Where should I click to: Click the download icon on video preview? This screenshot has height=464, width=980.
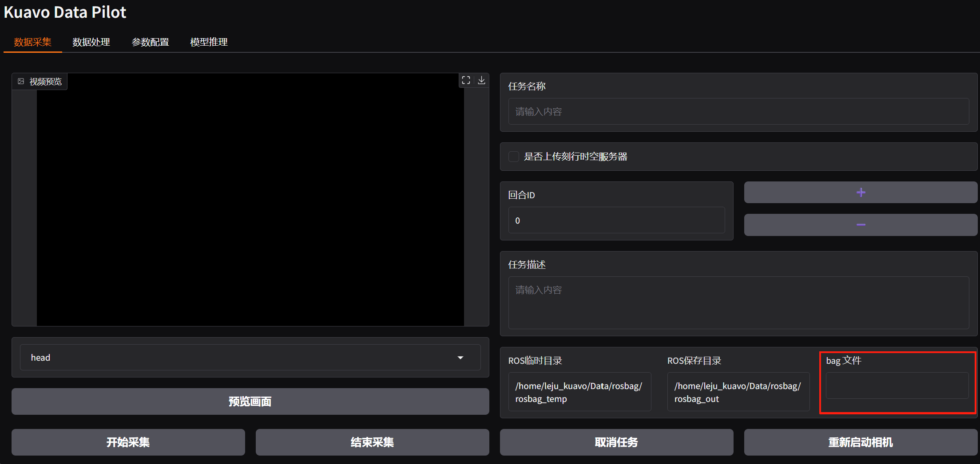(481, 80)
